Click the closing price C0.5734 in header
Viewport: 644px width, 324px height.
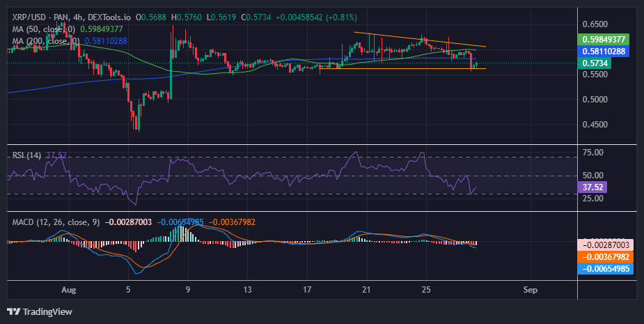[x=256, y=17]
